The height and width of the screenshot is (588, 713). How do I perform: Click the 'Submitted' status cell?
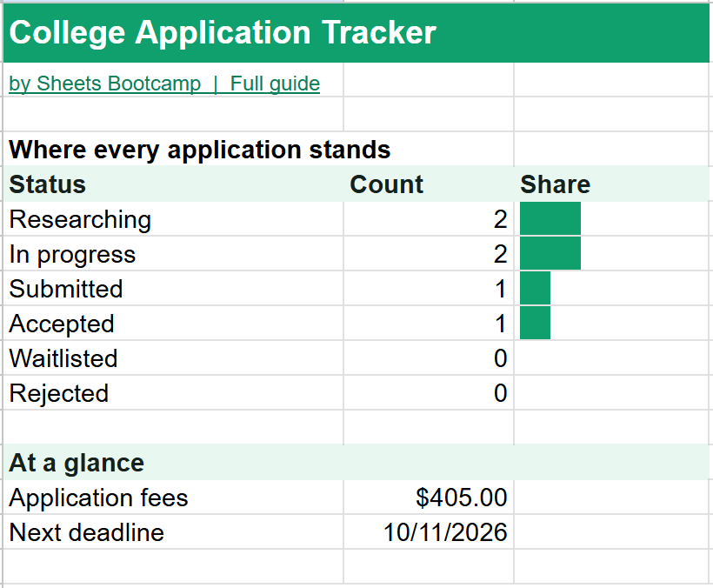click(x=173, y=289)
